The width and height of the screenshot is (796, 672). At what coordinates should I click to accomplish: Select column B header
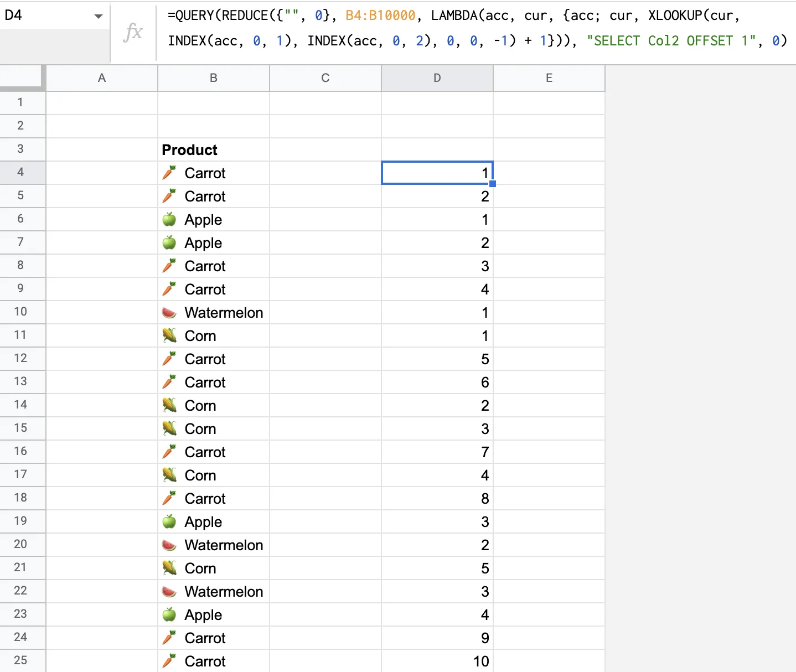tap(214, 78)
